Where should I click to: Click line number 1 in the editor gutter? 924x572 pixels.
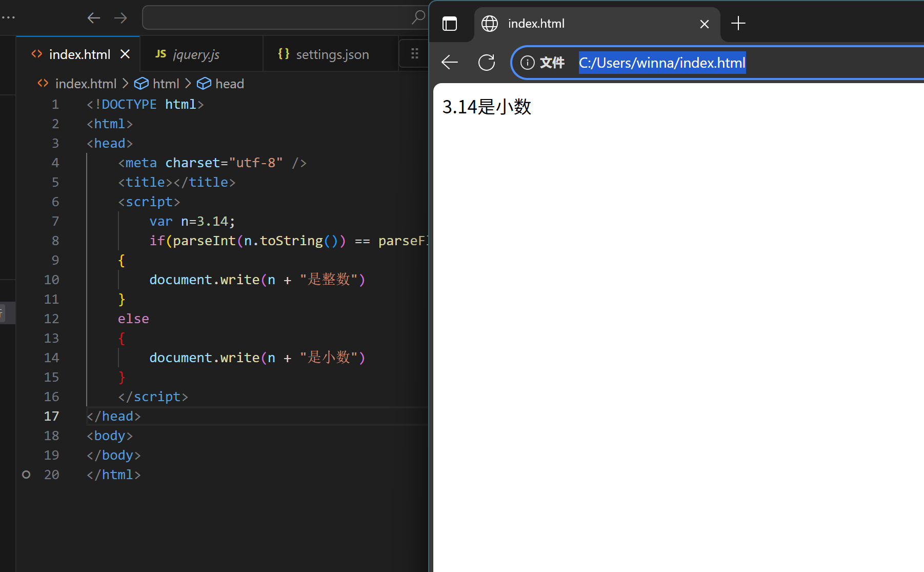coord(55,104)
